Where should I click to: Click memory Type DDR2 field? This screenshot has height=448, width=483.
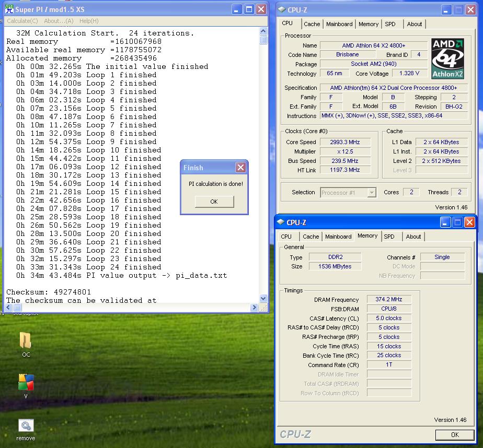pyautogui.click(x=335, y=257)
